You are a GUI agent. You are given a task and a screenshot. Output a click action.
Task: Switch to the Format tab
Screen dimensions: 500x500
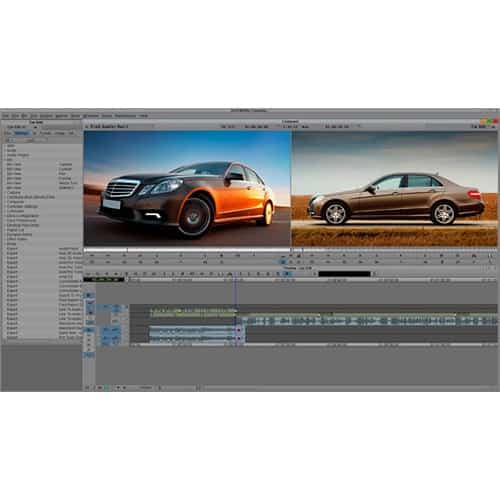coord(45,133)
